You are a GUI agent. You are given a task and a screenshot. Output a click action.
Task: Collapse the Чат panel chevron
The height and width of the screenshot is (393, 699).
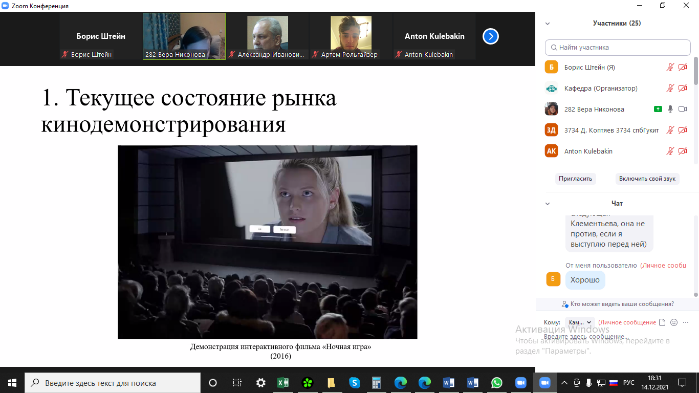[547, 204]
